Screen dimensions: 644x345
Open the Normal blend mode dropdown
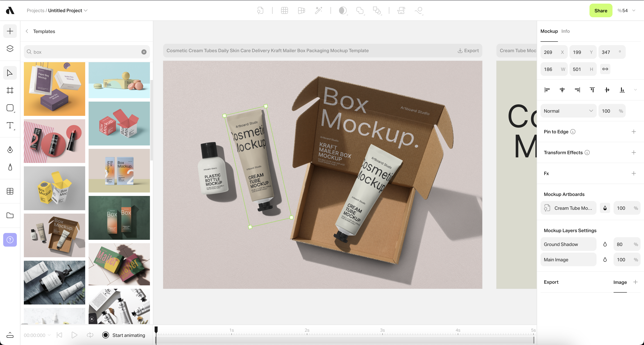pos(568,111)
